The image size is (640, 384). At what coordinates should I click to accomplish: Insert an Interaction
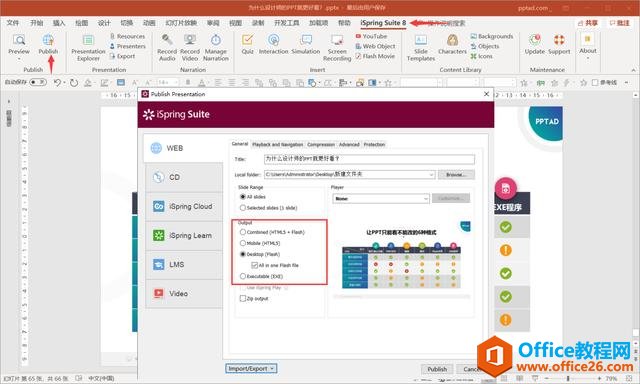tap(273, 44)
